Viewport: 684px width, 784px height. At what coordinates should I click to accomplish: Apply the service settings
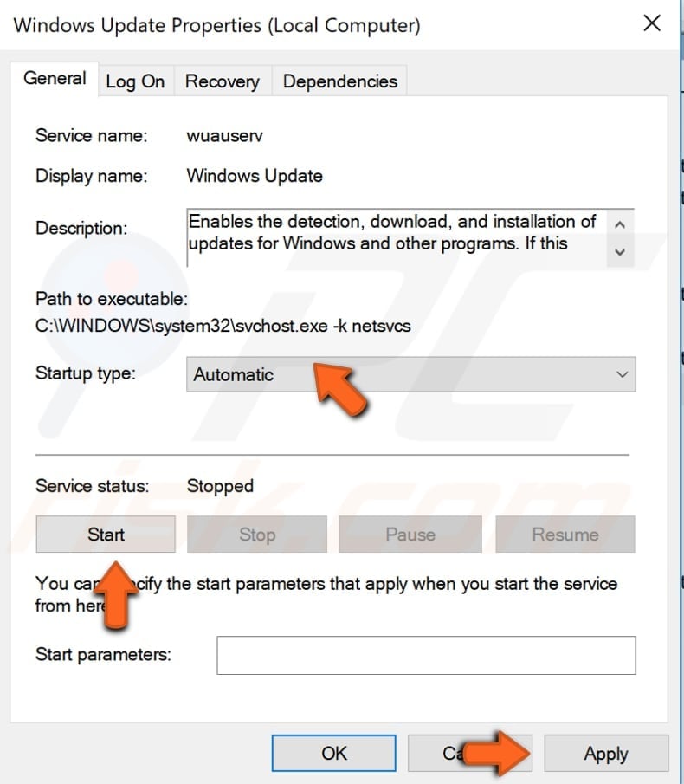(606, 753)
